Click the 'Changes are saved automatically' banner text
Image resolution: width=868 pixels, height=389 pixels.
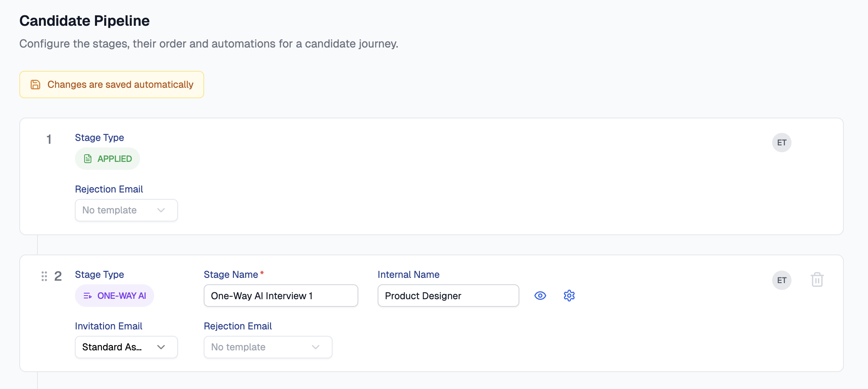[x=120, y=85]
